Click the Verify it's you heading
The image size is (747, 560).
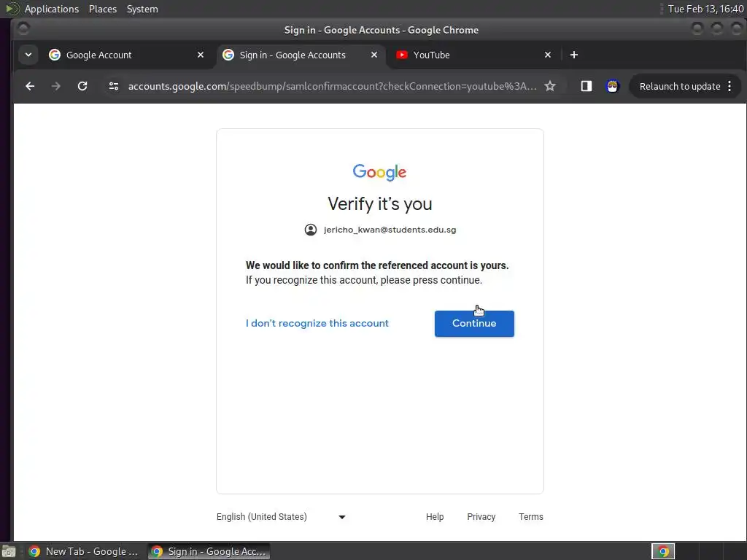379,204
